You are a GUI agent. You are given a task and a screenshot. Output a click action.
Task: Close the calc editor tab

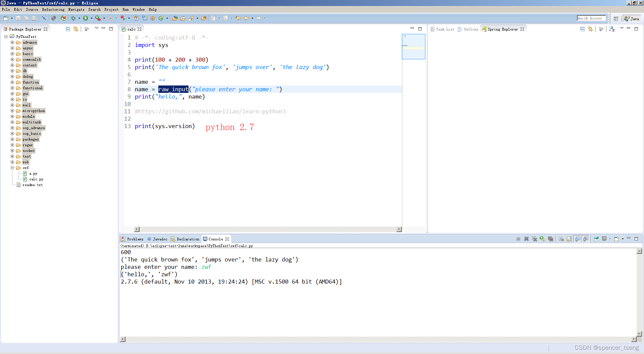pos(140,29)
